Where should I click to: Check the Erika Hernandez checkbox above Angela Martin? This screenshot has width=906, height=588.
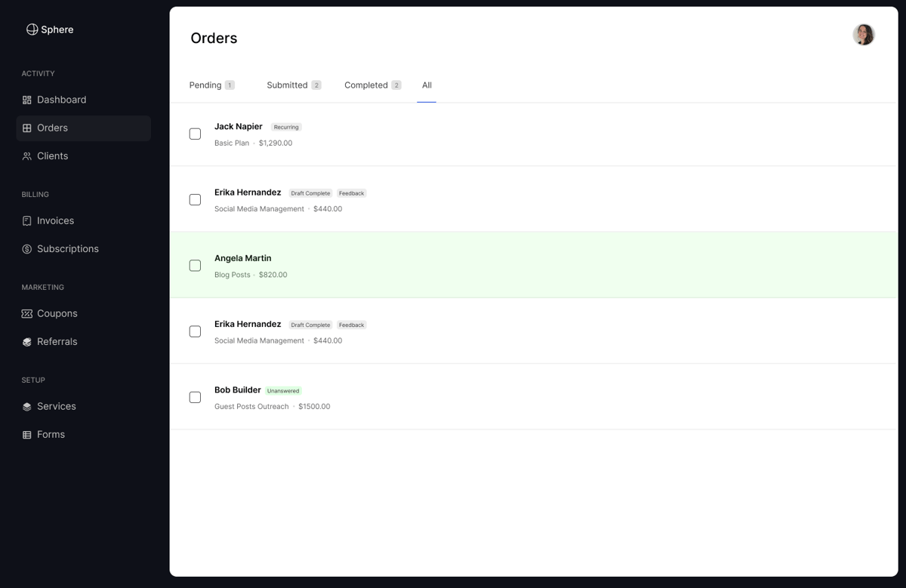pyautogui.click(x=195, y=200)
